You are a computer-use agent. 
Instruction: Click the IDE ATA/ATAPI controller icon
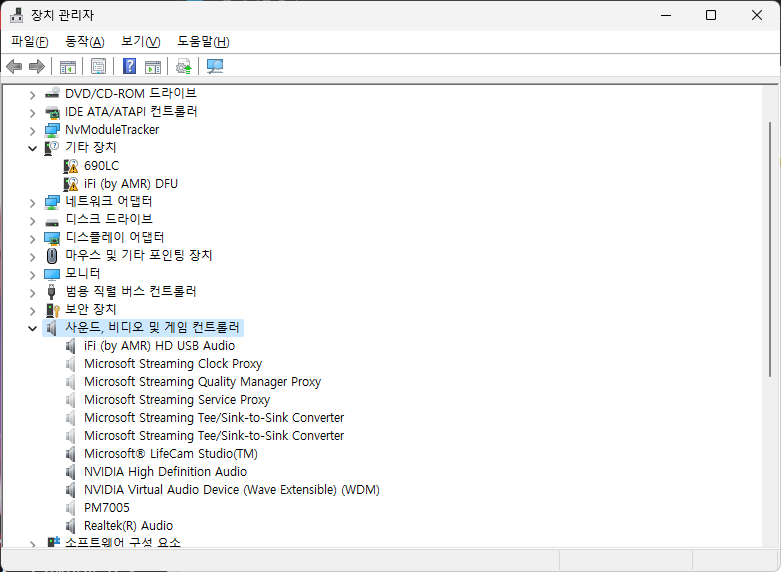tap(52, 112)
